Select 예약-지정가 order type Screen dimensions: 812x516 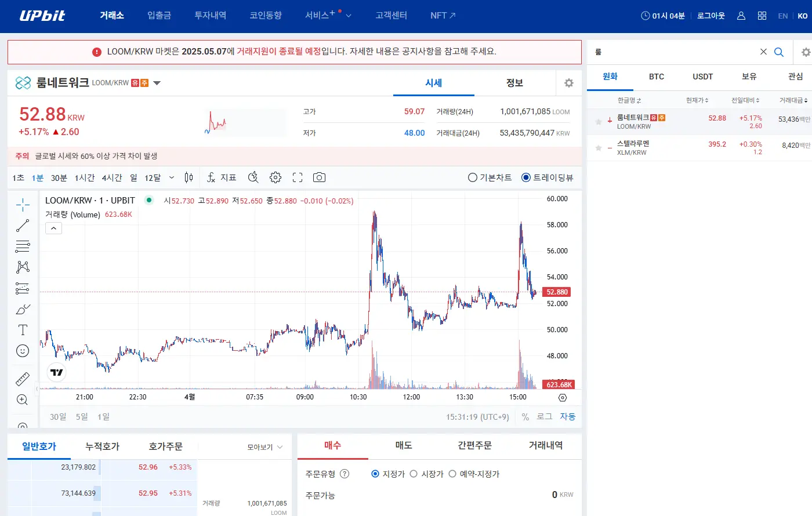[x=452, y=474]
